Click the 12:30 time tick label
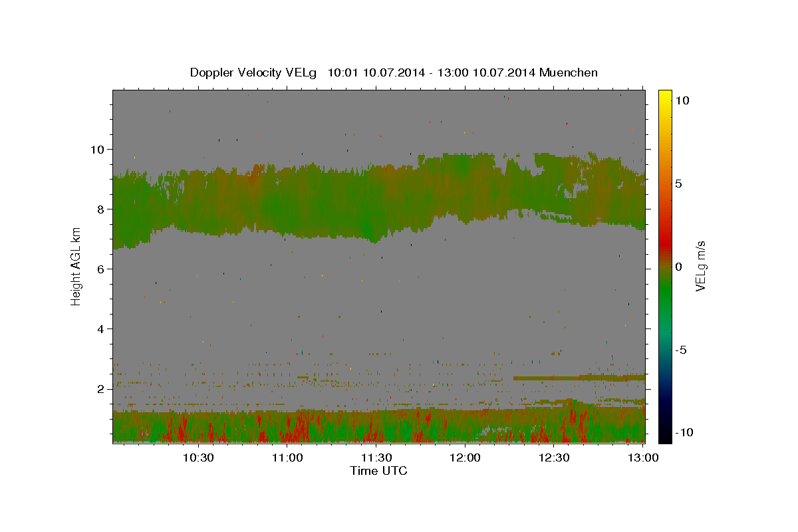798x532 pixels. click(554, 458)
